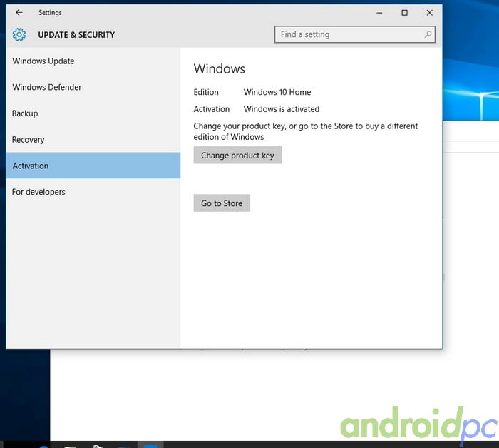Click the magnifier icon in search box
The height and width of the screenshot is (448, 499).
tap(428, 34)
